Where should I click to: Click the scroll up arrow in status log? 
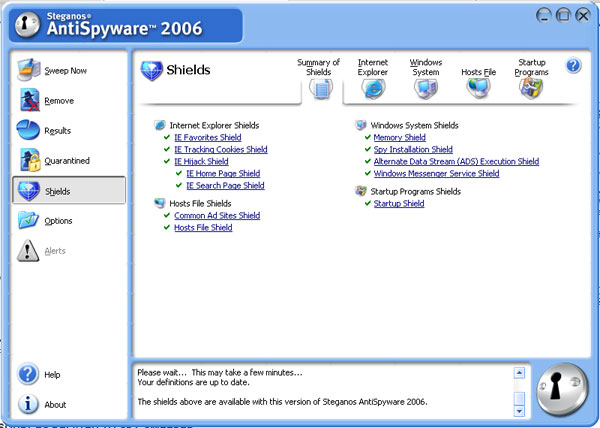[x=519, y=373]
